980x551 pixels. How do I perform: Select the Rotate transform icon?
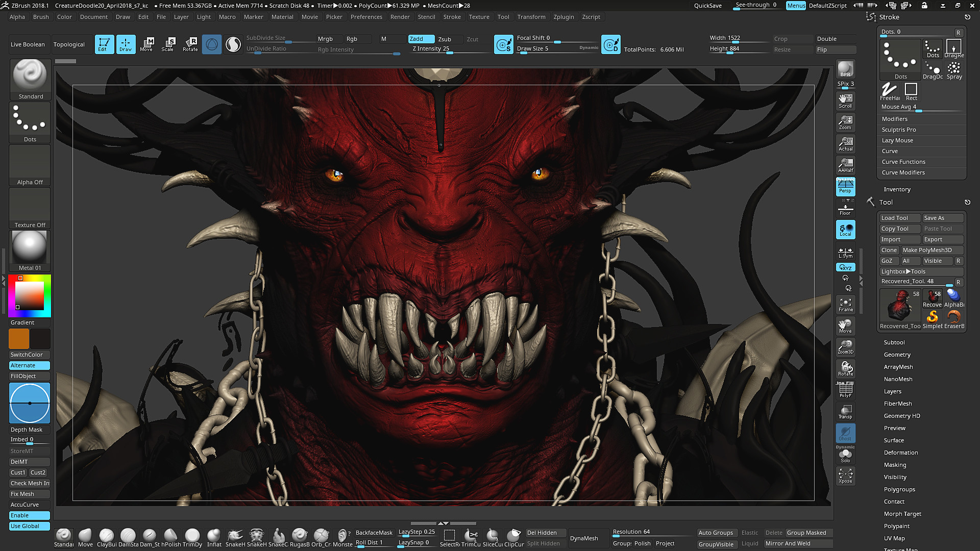[x=190, y=44]
